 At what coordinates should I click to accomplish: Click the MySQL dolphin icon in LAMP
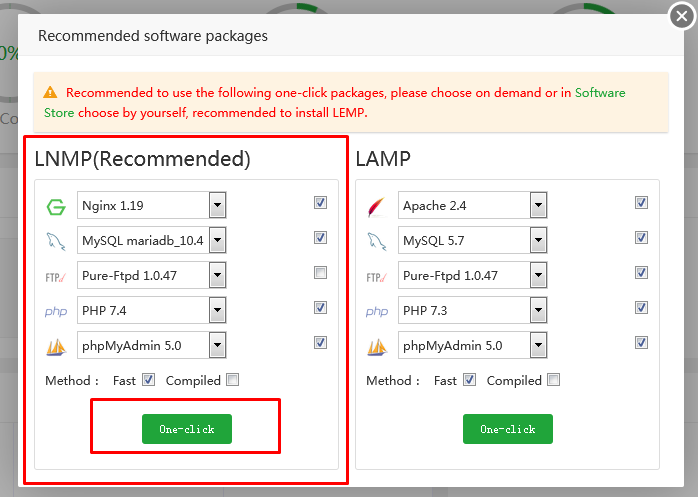376,241
